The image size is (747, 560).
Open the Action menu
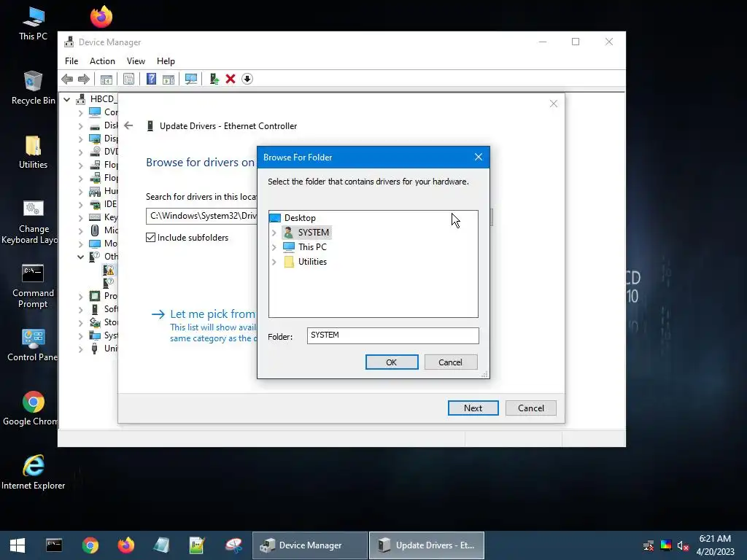click(102, 61)
